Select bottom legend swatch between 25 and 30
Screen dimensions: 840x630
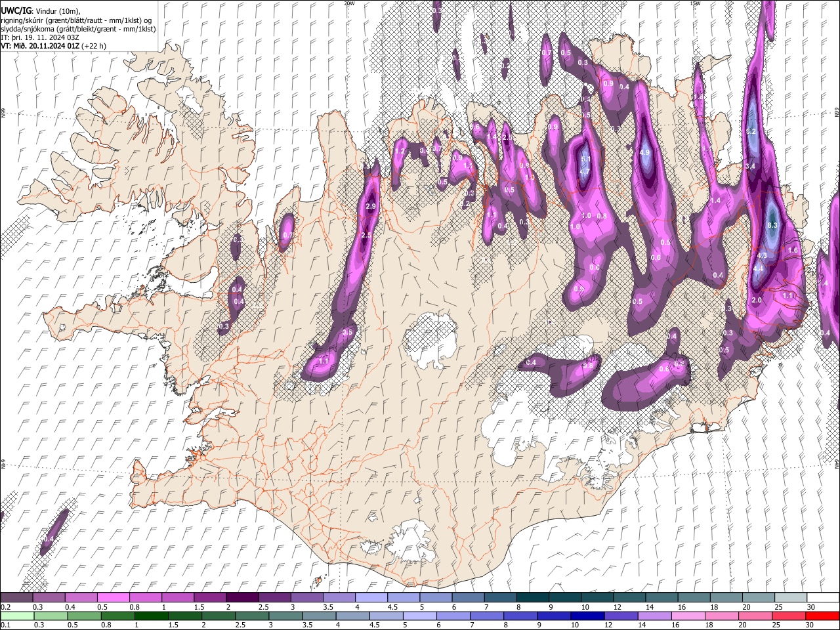click(x=788, y=616)
